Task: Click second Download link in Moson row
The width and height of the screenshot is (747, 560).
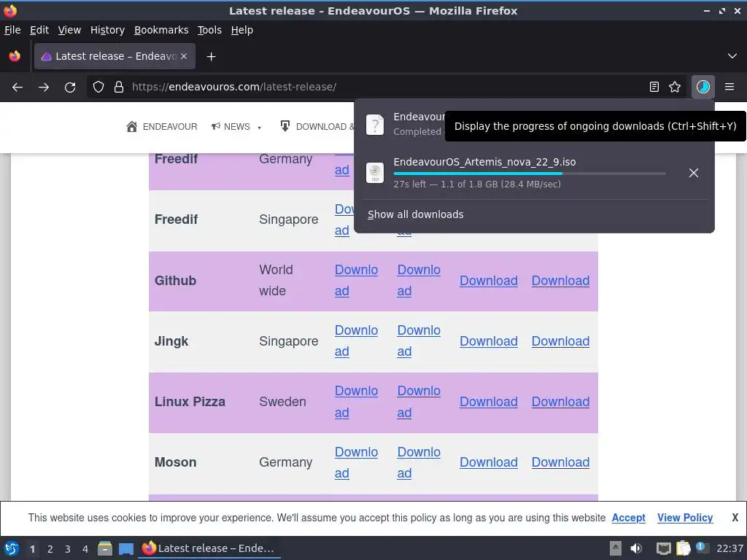Action: [418, 462]
